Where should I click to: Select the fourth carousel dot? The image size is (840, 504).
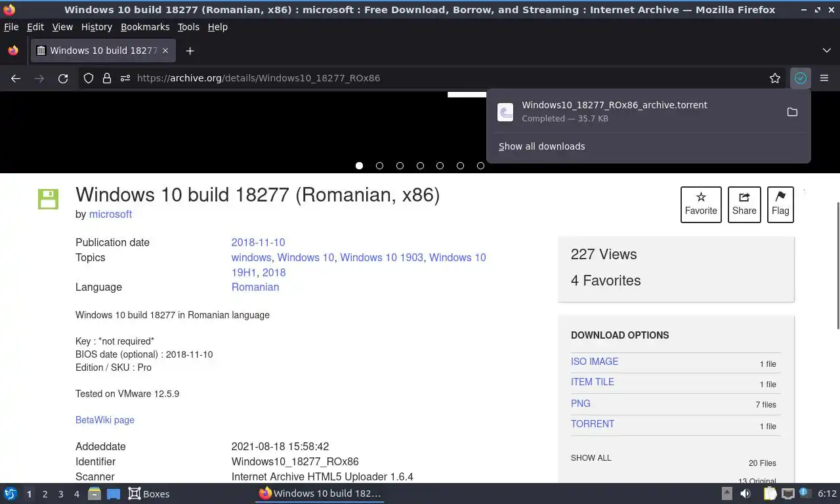click(420, 165)
